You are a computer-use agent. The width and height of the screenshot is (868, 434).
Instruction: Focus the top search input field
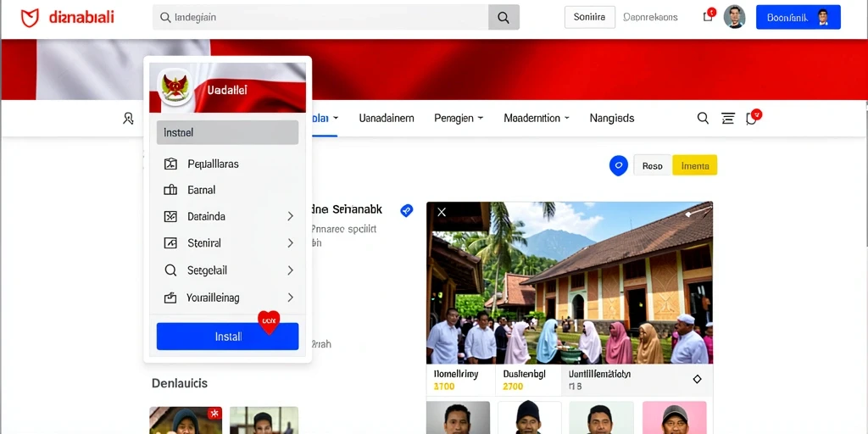click(320, 17)
